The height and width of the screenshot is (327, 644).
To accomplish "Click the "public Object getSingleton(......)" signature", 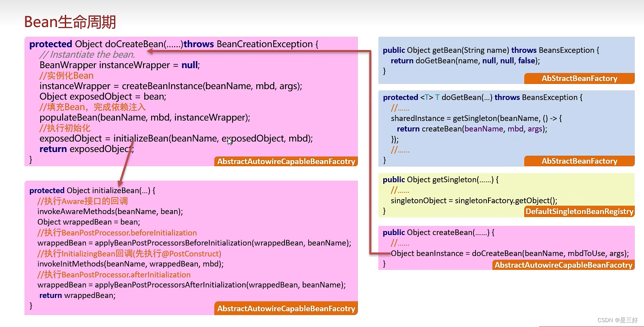I will tap(441, 179).
